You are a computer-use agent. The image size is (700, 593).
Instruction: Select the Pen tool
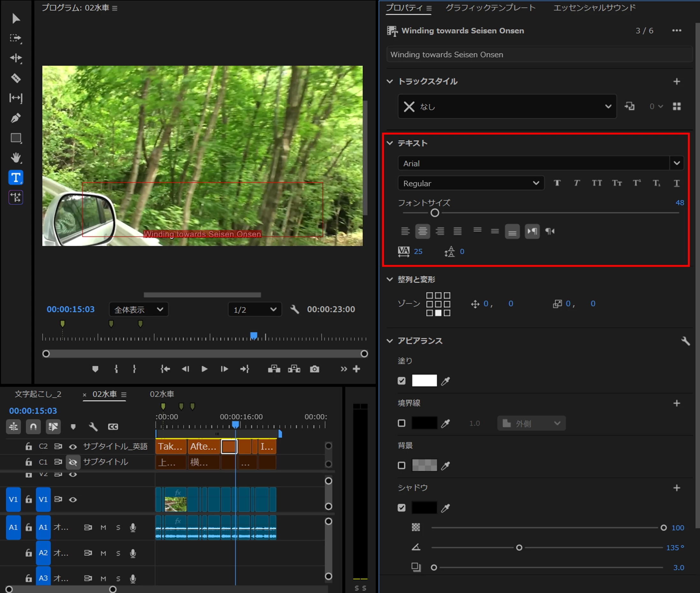click(16, 118)
